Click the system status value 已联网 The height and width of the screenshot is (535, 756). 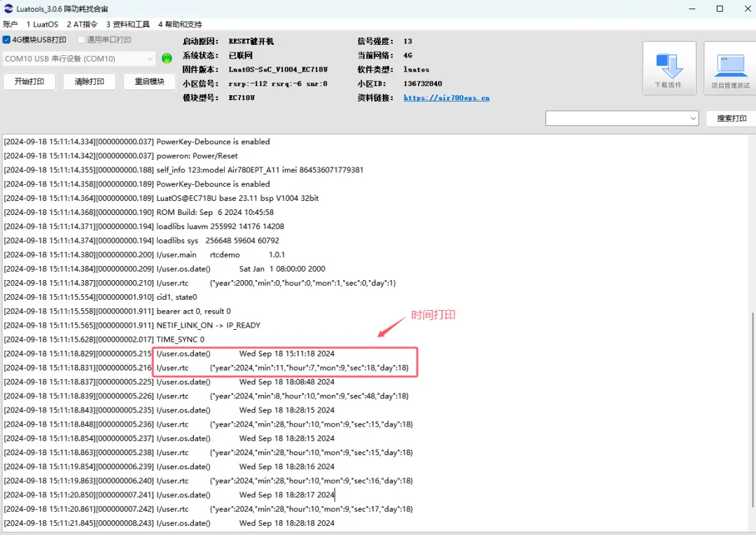241,55
